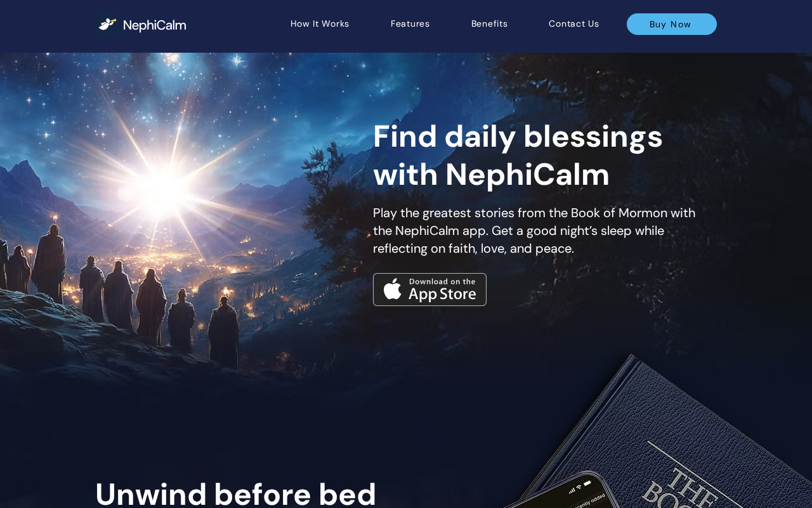Click the Wi-Fi icon on phone mockup
Viewport: 812px width, 508px height.
coord(579,487)
